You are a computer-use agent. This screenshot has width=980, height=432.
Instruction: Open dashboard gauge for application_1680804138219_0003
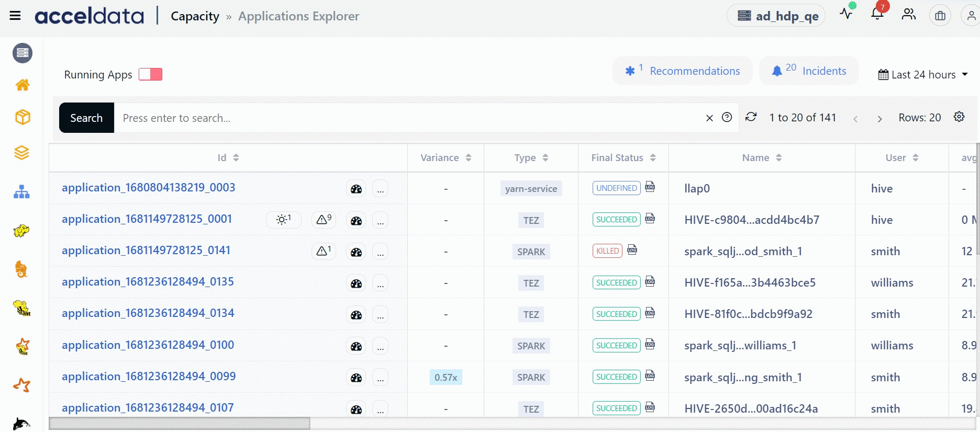pyautogui.click(x=357, y=189)
